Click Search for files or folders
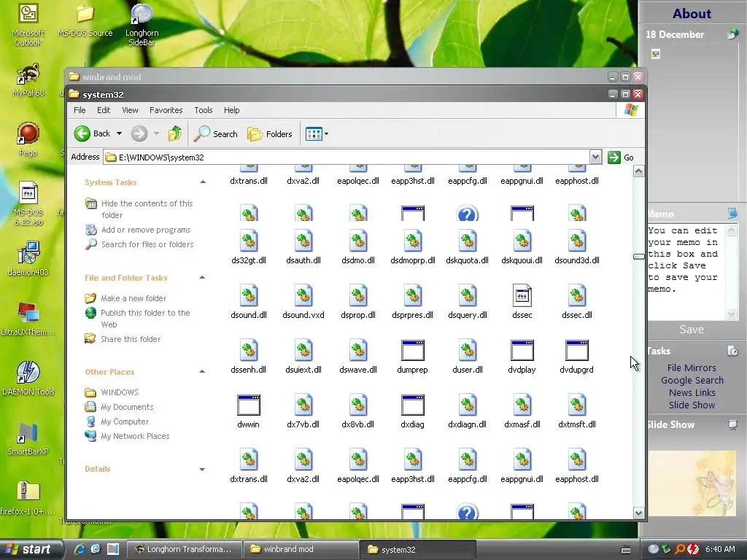This screenshot has width=747, height=560. point(147,244)
